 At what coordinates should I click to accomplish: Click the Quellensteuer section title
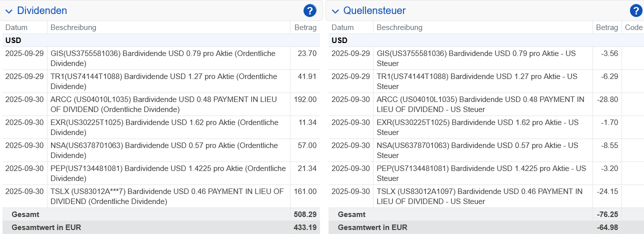click(374, 10)
